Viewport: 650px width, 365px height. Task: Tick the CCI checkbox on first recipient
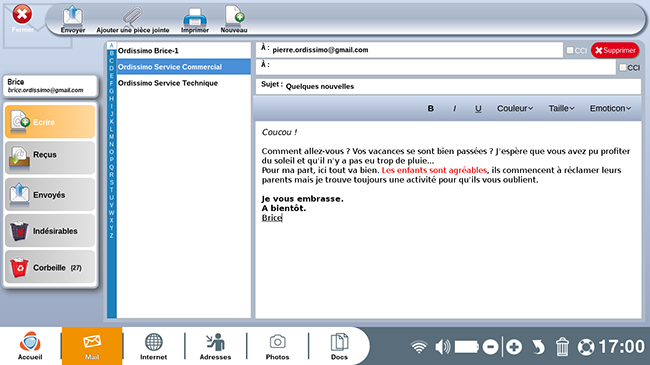click(x=570, y=50)
